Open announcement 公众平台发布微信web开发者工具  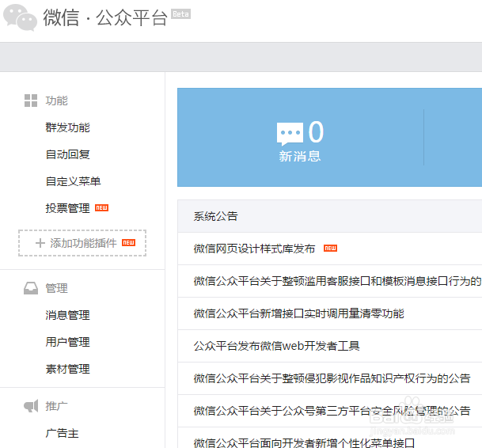(x=277, y=346)
